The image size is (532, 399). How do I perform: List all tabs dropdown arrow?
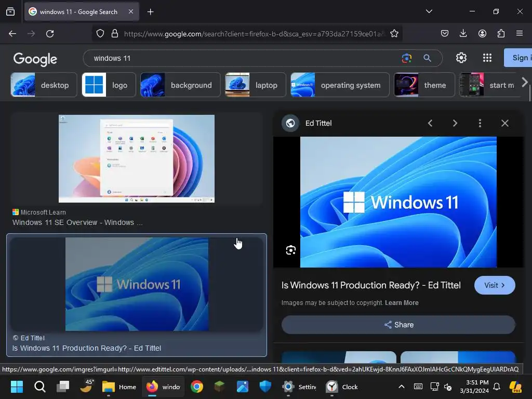pyautogui.click(x=429, y=11)
